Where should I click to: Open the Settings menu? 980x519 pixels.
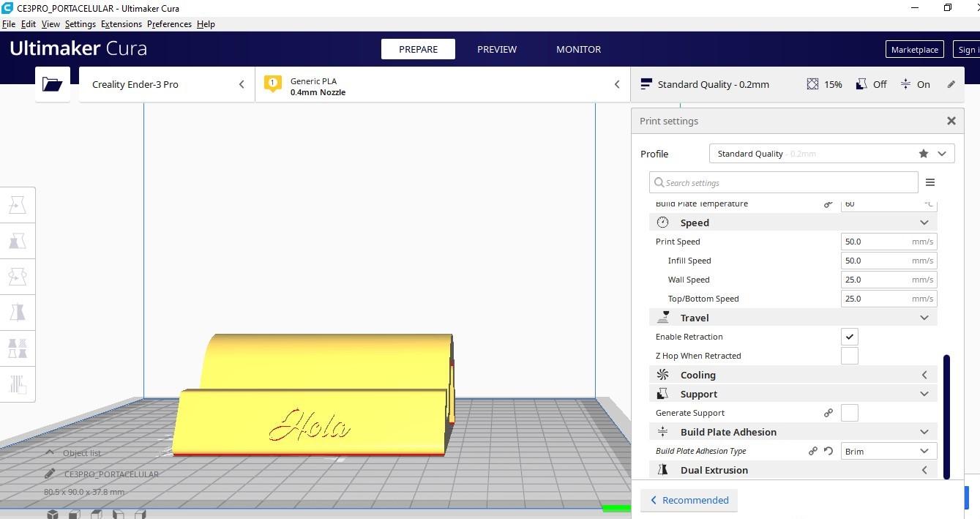tap(81, 24)
